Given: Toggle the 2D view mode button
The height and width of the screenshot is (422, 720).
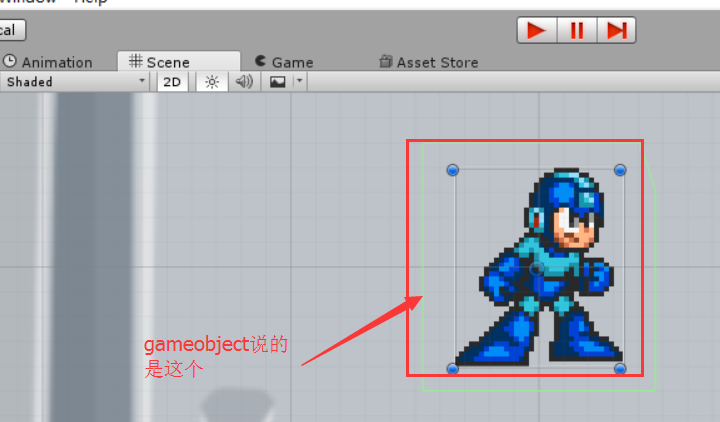Looking at the screenshot, I should pyautogui.click(x=172, y=82).
